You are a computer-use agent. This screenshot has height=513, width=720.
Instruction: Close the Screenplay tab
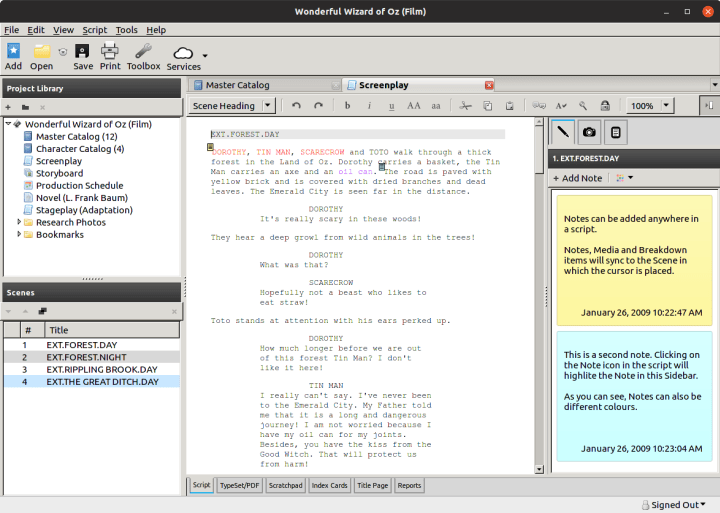coord(489,85)
